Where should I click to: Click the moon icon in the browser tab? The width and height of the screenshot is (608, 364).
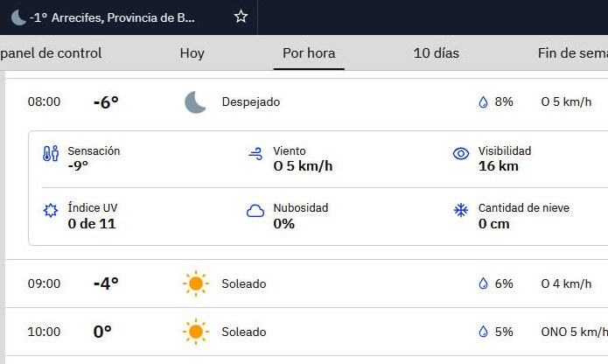(18, 17)
